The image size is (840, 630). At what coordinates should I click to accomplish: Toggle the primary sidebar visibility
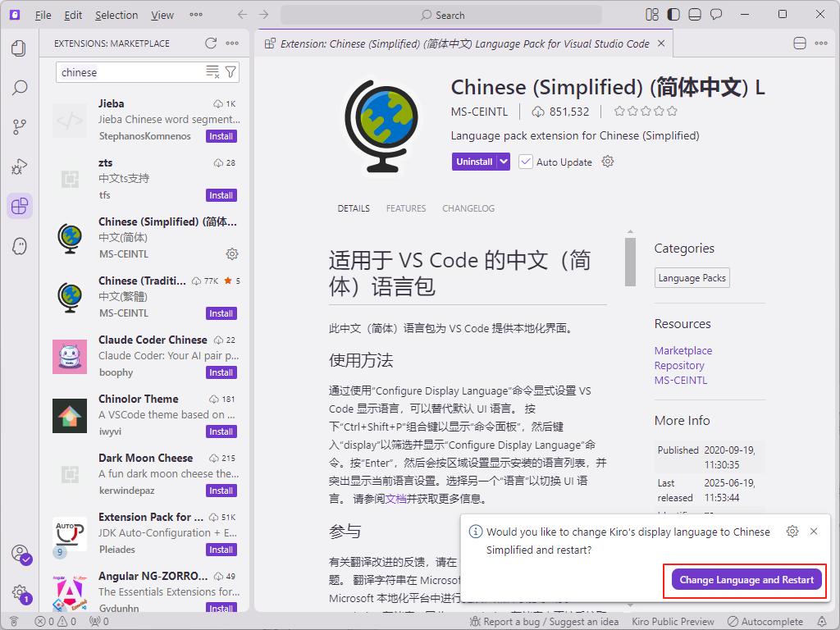coord(674,14)
